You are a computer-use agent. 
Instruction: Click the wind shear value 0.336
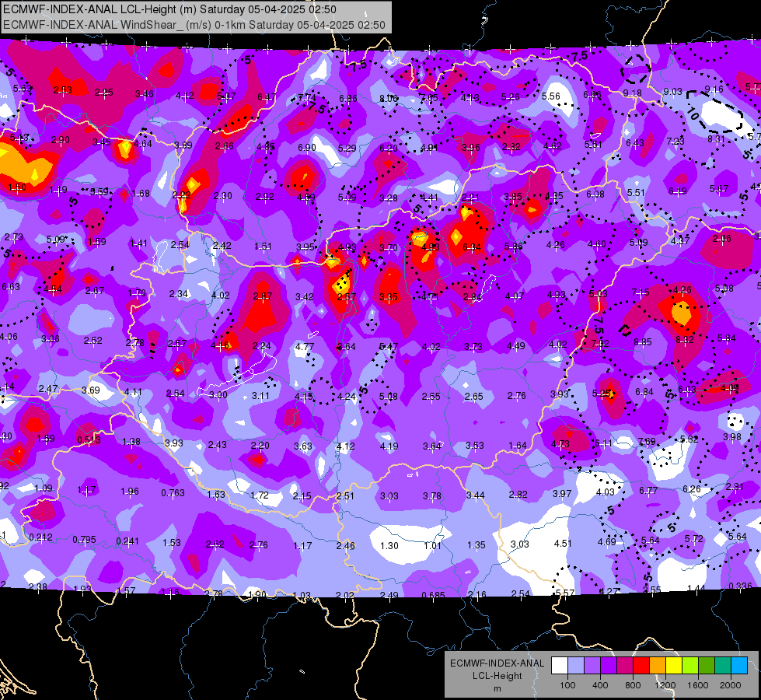coord(740,586)
